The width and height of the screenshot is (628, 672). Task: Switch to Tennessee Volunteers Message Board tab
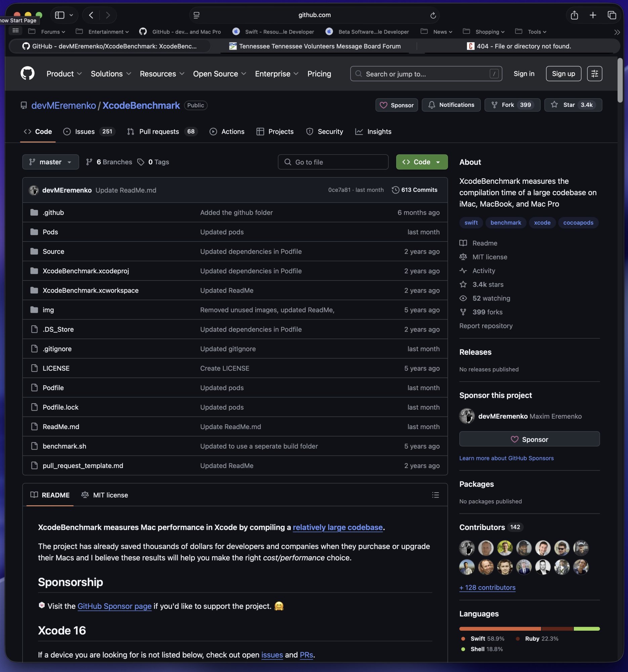point(315,46)
